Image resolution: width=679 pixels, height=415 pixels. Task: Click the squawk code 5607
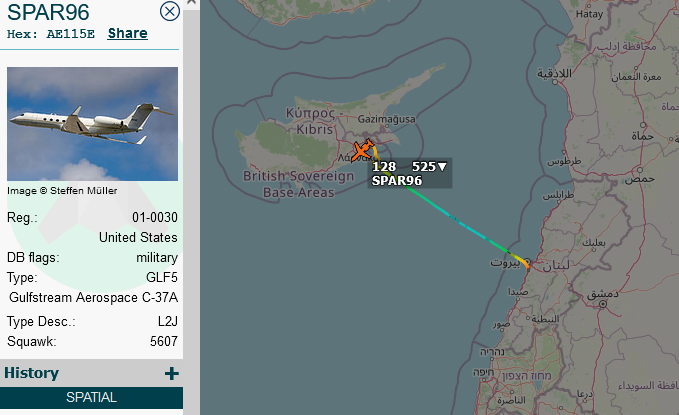point(164,341)
